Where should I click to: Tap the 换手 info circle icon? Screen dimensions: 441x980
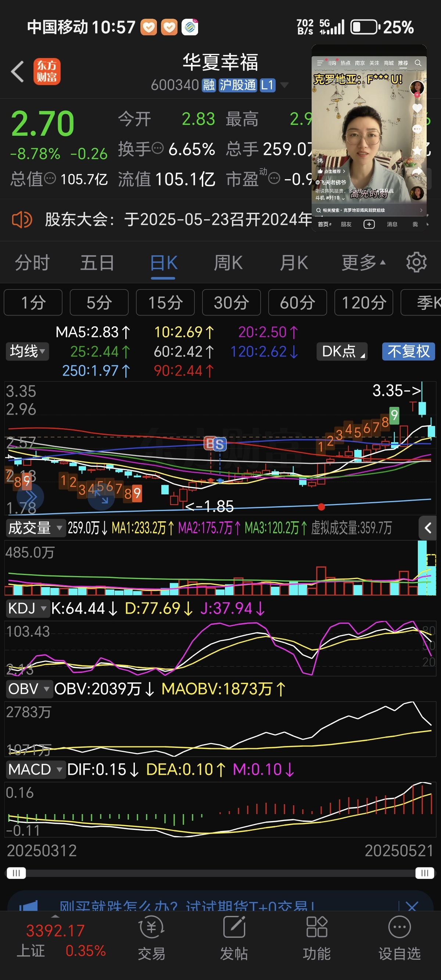pos(157,147)
